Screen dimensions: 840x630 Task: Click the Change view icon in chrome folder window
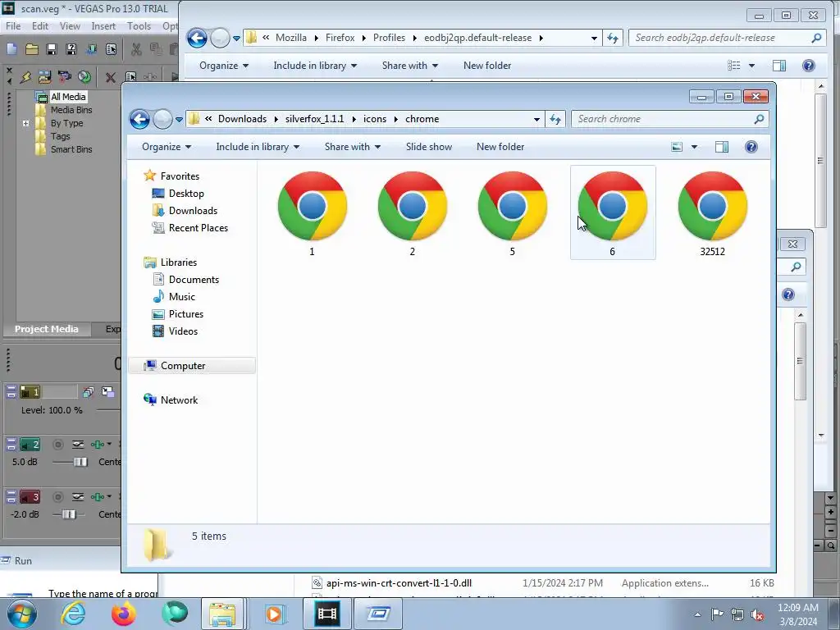click(677, 147)
